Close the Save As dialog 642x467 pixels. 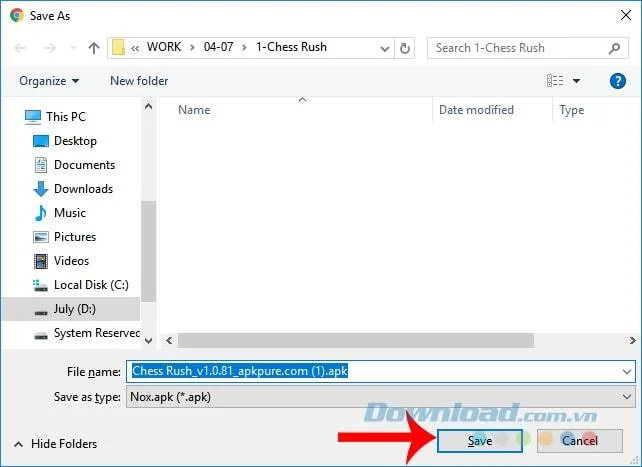pos(626,16)
